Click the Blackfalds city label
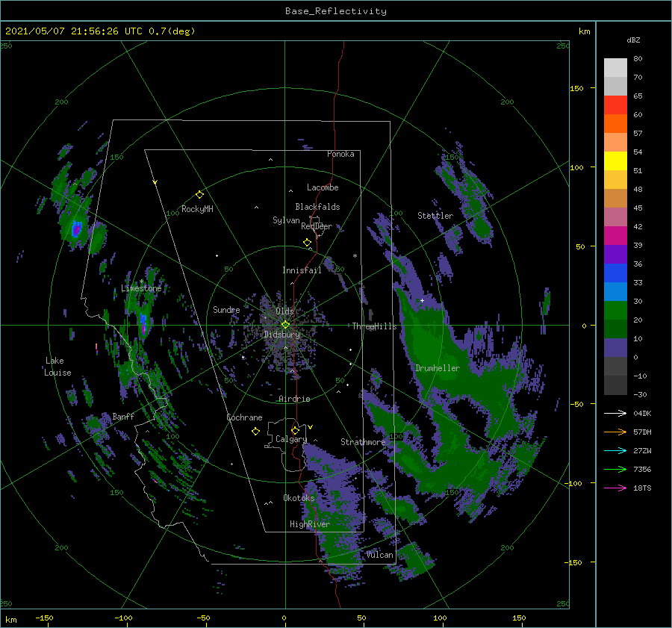Viewport: 672px width, 628px height. [317, 207]
